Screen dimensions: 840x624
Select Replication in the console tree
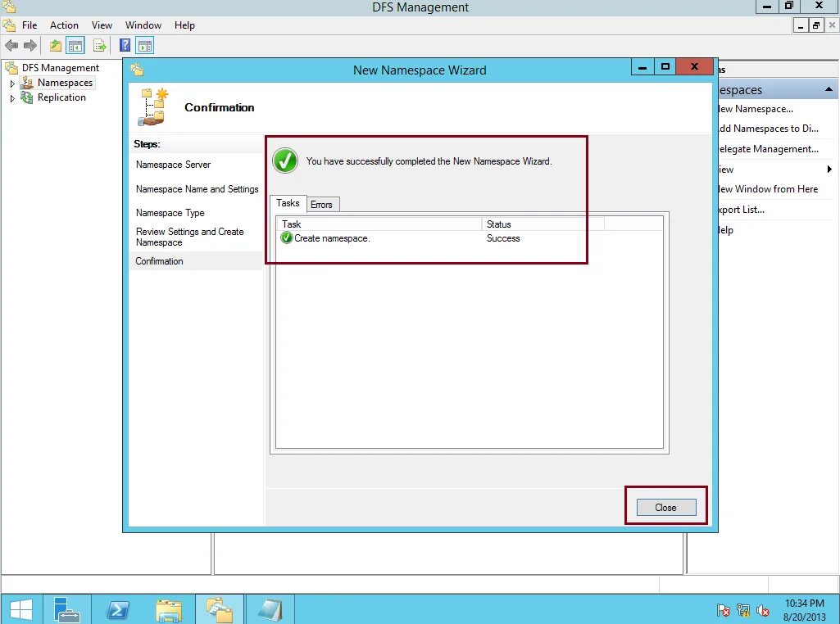point(61,97)
